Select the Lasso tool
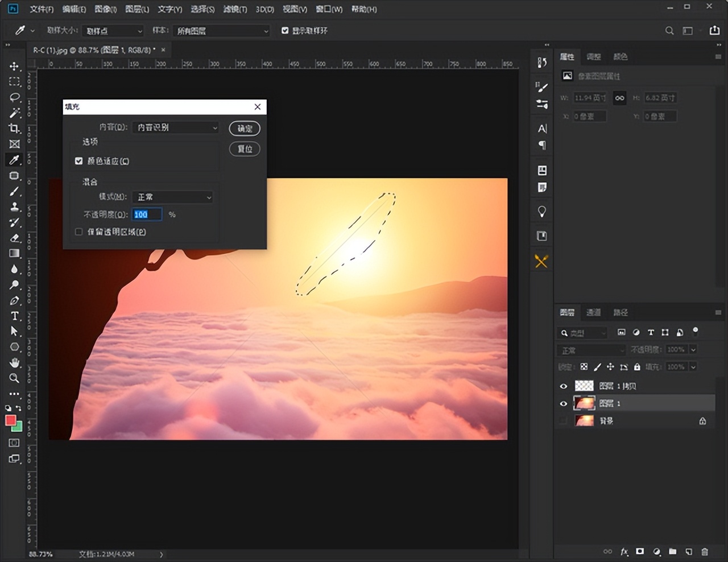 (14, 97)
